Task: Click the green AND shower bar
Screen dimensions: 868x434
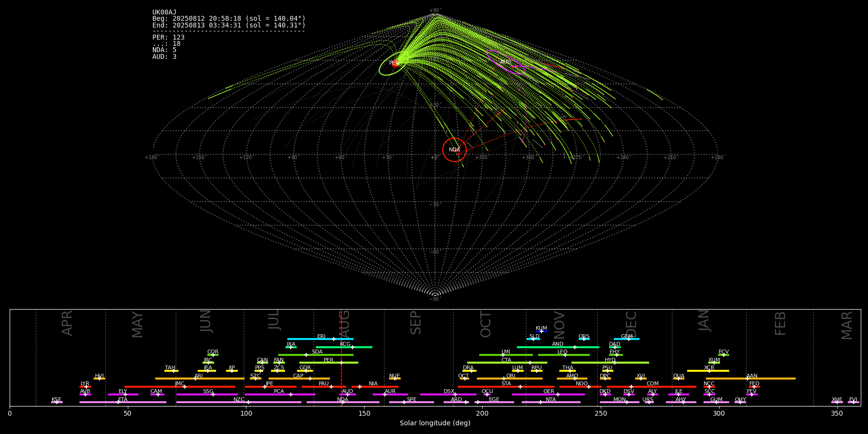Action: (x=558, y=347)
